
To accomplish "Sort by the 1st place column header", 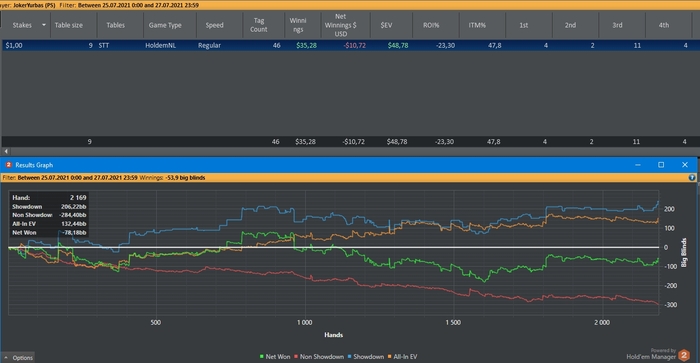I will tap(524, 25).
